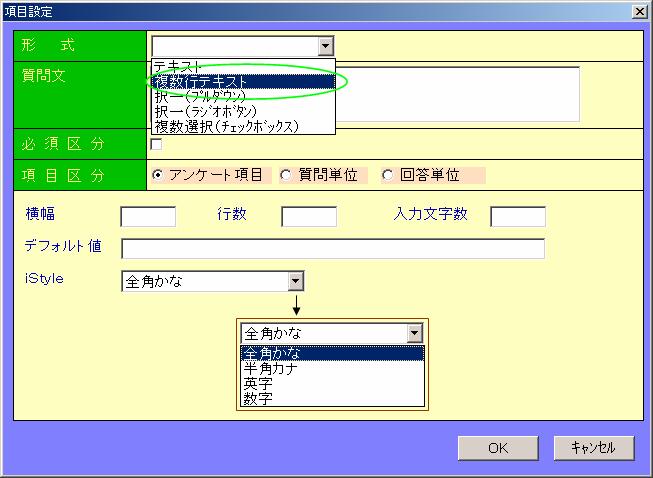
Task: Choose 複数行テキスト option
Action: click(243, 82)
